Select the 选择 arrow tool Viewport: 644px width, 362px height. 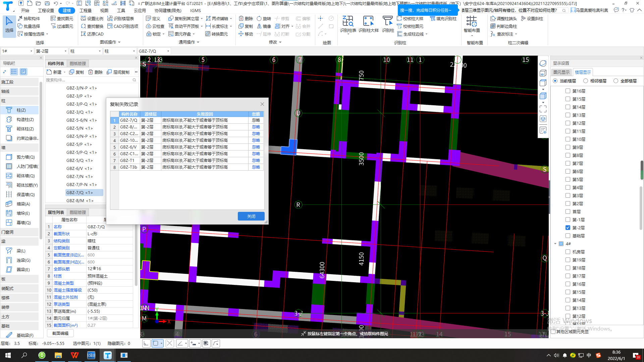(9, 25)
